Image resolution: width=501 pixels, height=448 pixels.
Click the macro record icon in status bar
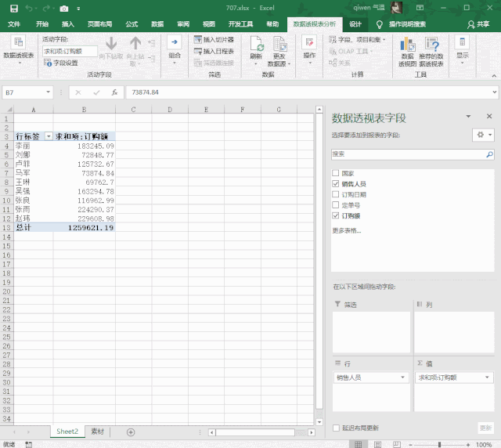(28, 444)
